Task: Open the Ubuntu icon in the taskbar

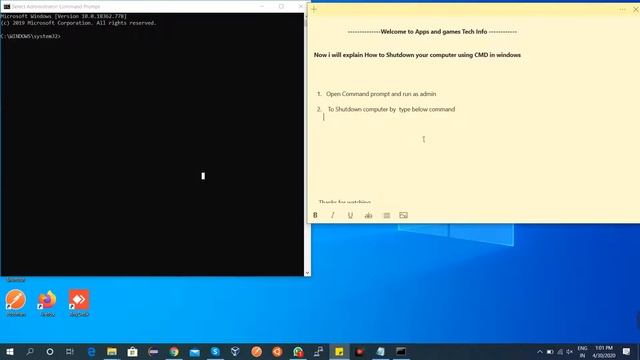Action: (x=277, y=351)
